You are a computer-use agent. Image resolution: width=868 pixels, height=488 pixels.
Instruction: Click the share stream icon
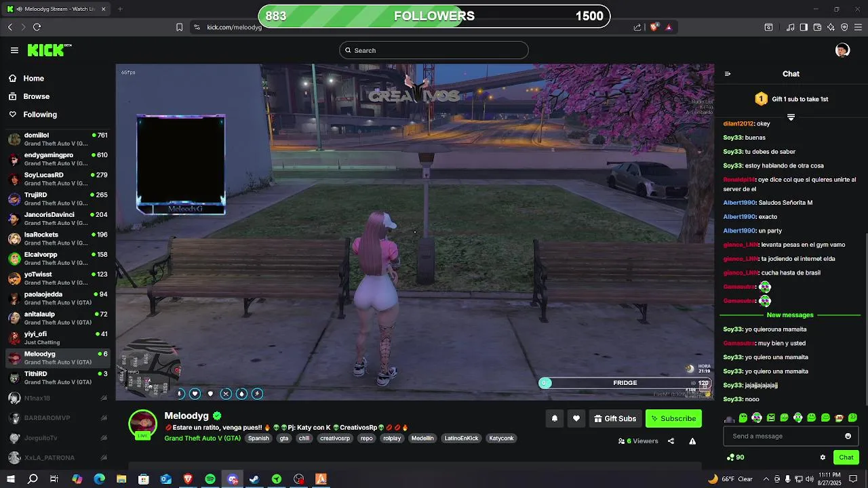[671, 441]
